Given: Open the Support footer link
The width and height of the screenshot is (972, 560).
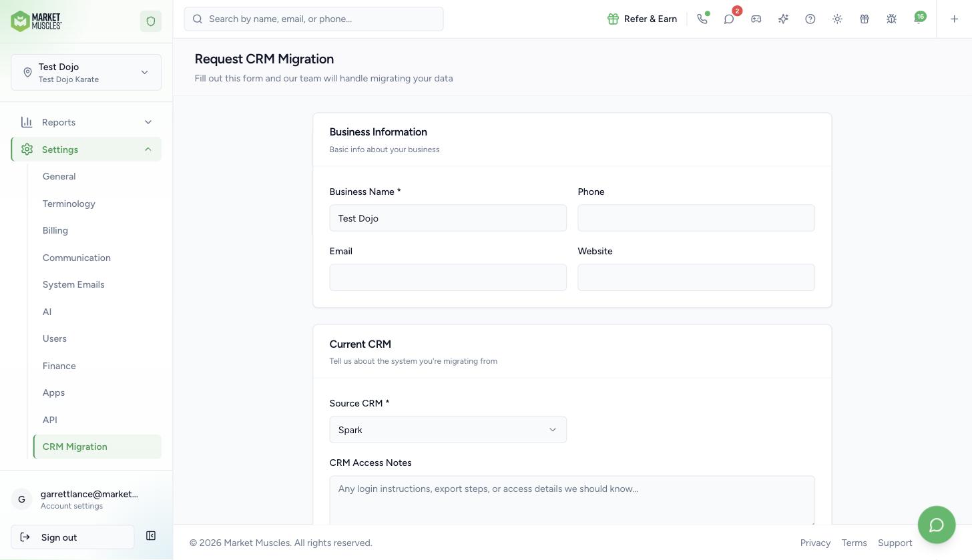Looking at the screenshot, I should click(x=895, y=543).
